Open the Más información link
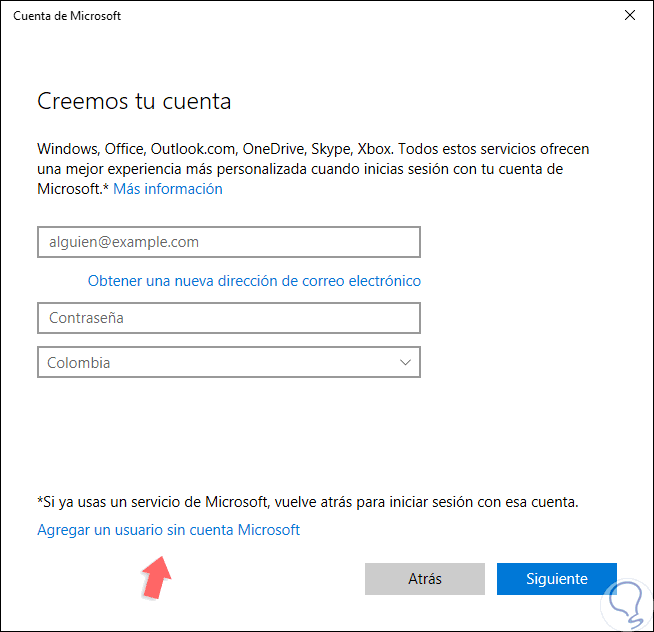 [168, 188]
